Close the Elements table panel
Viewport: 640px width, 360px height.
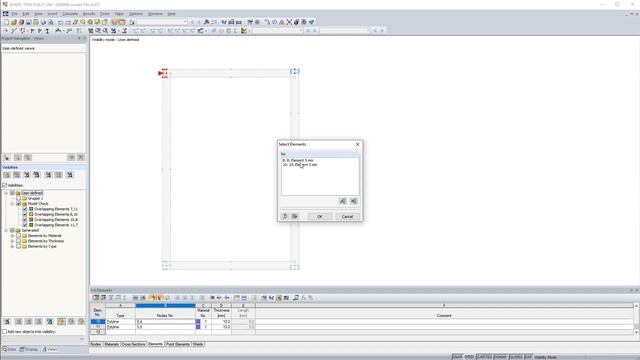[x=637, y=290]
